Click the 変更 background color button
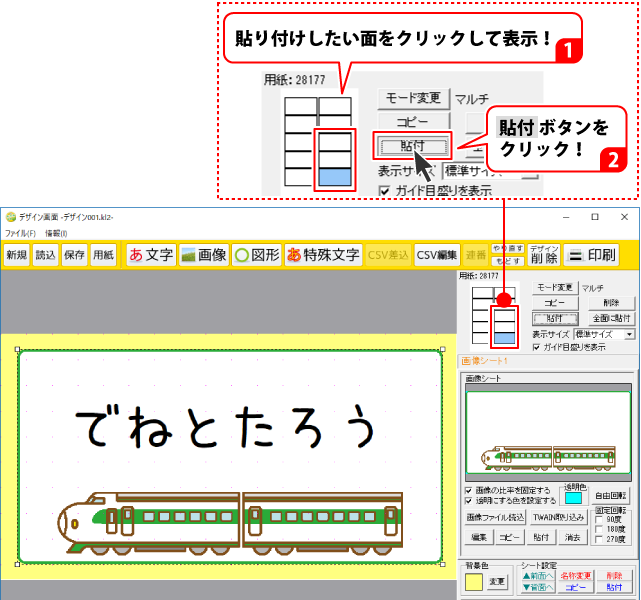The image size is (641, 600). click(x=498, y=582)
